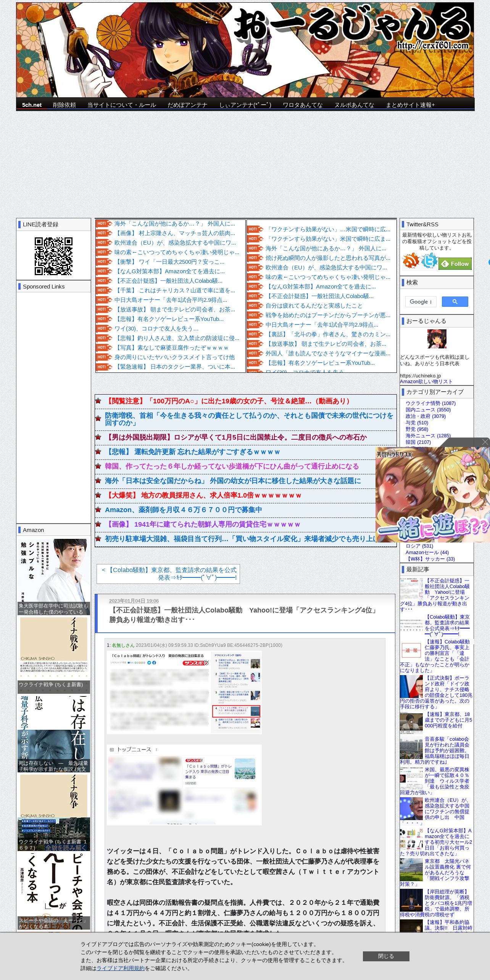Open the 防衛増税、首相 headline

coord(249,419)
